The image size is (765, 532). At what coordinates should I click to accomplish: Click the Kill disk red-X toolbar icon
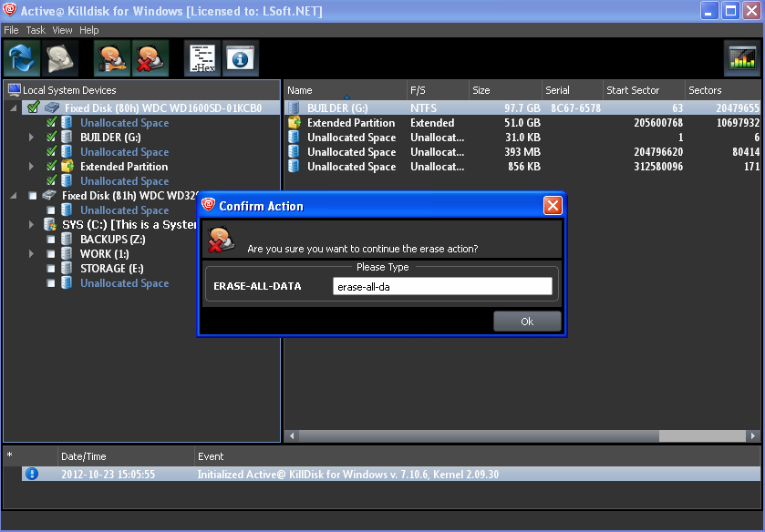pos(150,58)
